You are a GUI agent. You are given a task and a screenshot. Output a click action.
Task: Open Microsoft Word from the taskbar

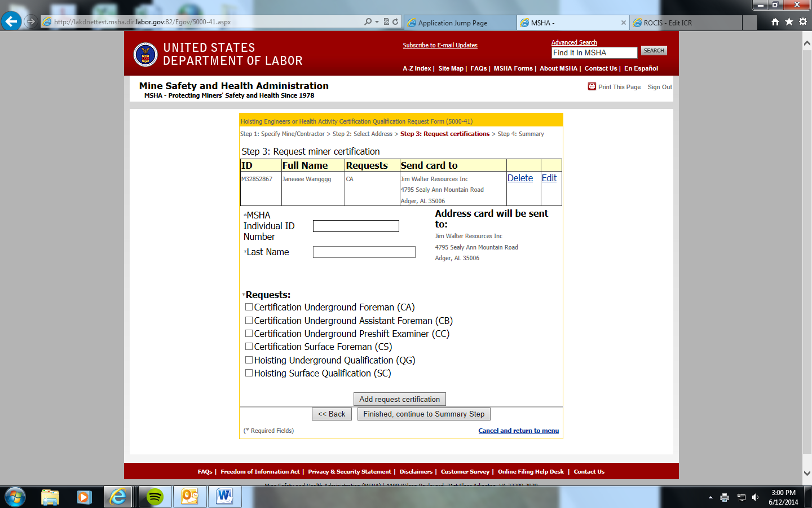224,497
